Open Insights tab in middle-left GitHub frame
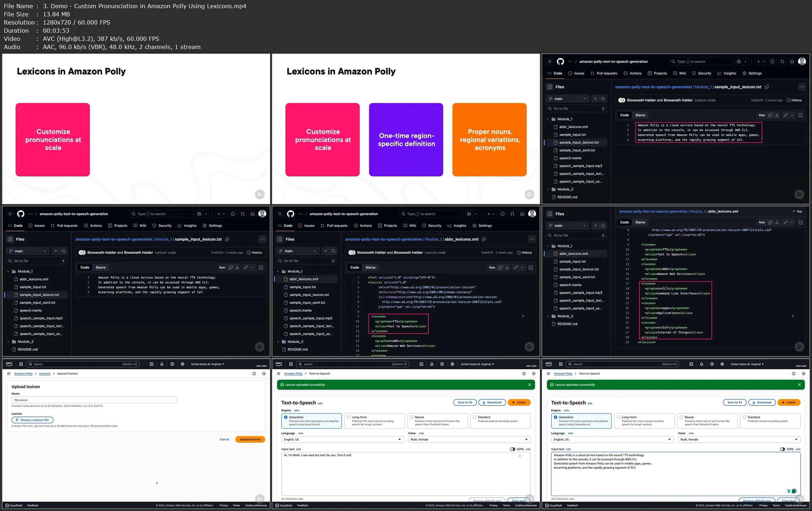Viewport: 812px width, 511px height. pyautogui.click(x=187, y=225)
